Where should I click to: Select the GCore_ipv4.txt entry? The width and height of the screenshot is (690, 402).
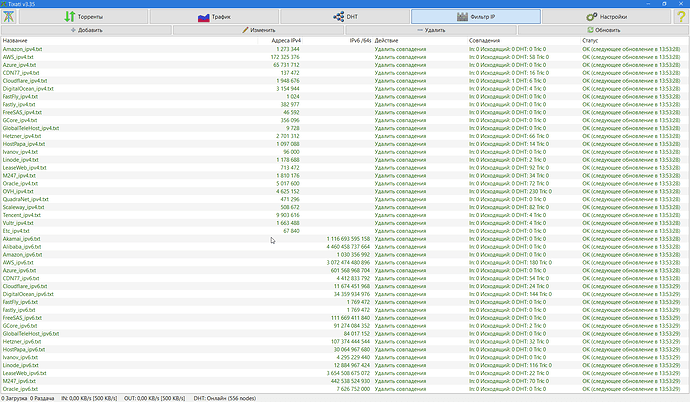pos(345,121)
